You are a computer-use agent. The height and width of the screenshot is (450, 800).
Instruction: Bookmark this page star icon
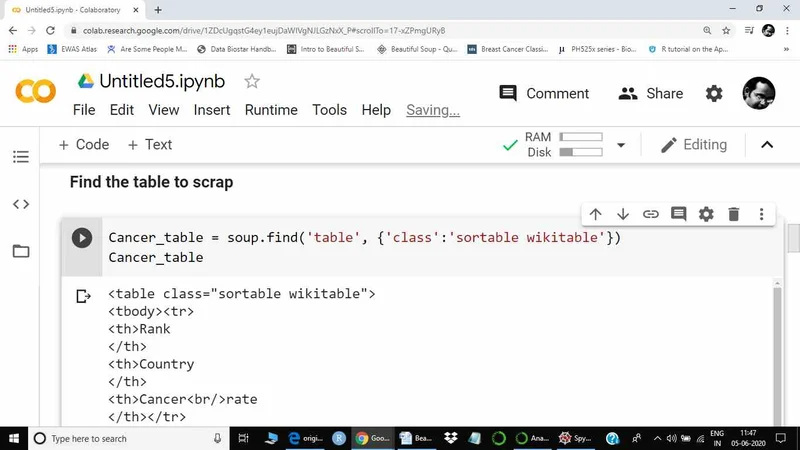click(x=726, y=31)
